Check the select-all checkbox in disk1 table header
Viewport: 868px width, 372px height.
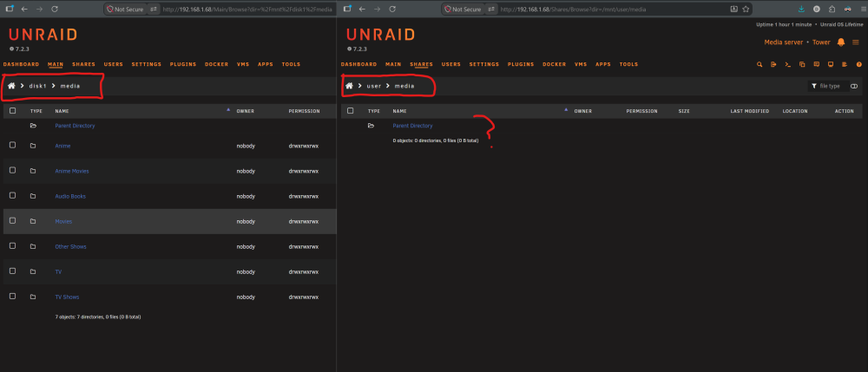tap(12, 110)
